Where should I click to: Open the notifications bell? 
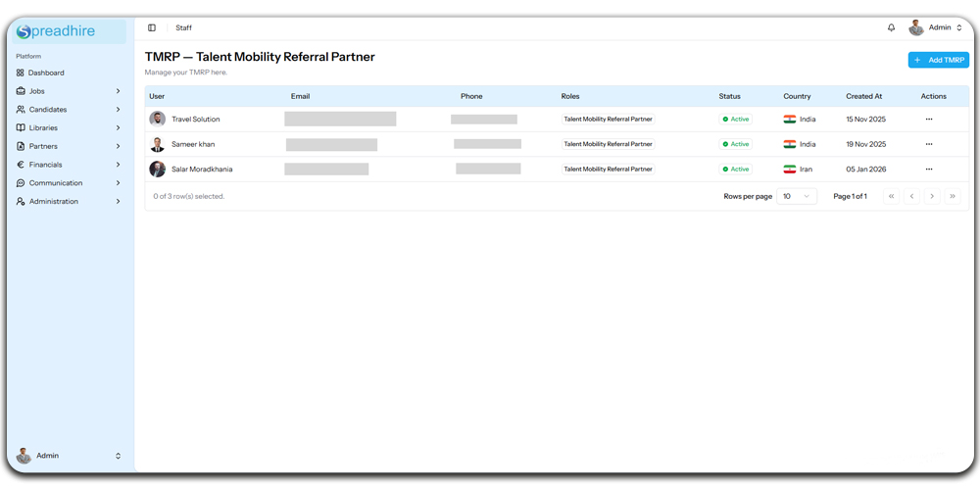tap(891, 27)
